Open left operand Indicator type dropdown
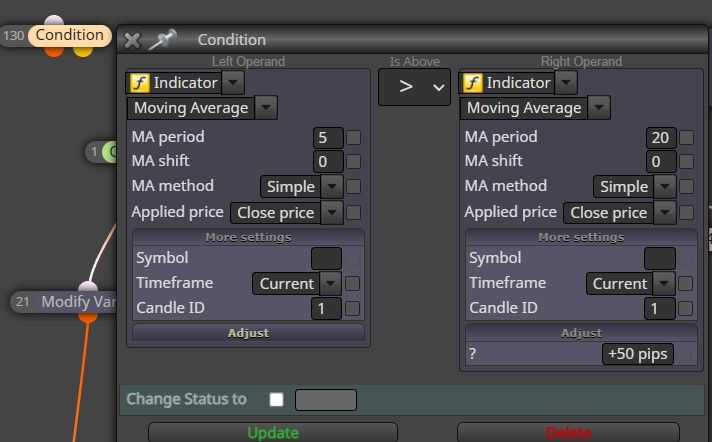 pos(233,83)
